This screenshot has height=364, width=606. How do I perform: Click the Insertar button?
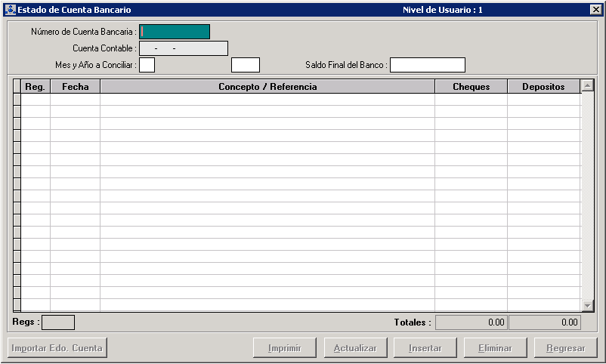coord(425,348)
